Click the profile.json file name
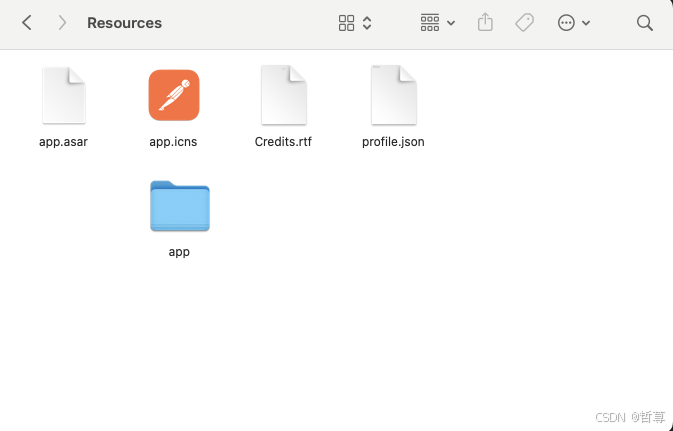 (393, 142)
